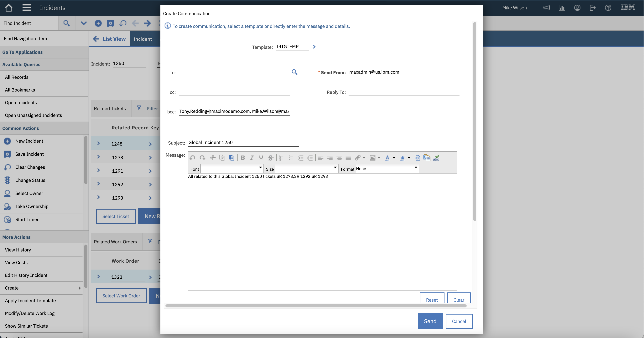644x338 pixels.
Task: Open spell check in editor toolbar
Action: point(436,158)
